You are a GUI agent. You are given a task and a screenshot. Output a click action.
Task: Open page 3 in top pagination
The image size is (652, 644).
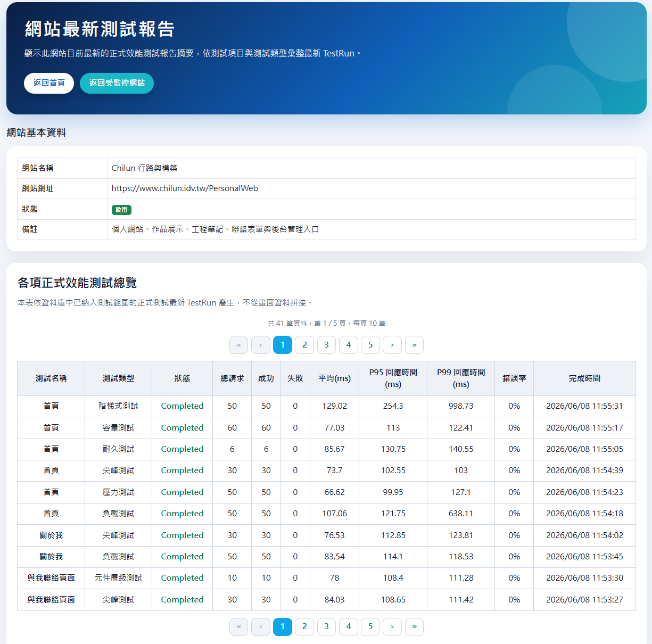coord(326,345)
